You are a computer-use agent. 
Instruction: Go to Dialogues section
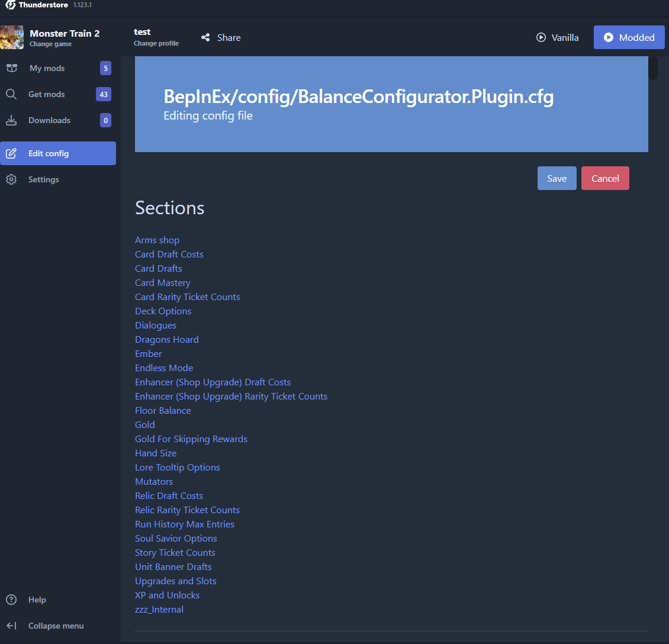point(155,326)
